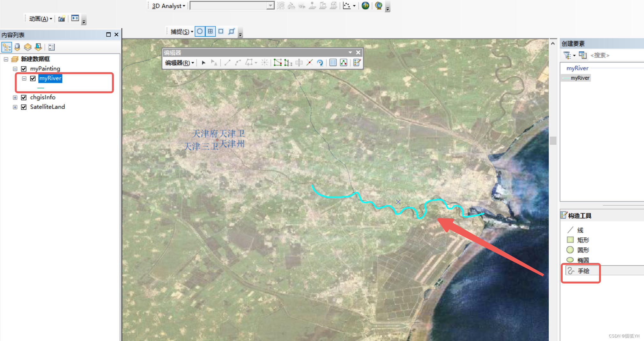Viewport: 644px width, 341px height.
Task: Click the myRiver line symbol swatch in contents
Action: [x=41, y=88]
